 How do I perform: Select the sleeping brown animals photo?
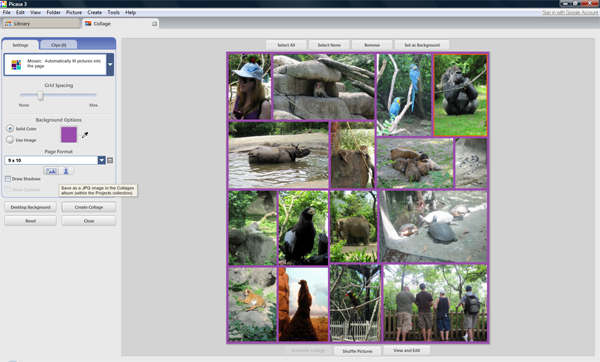[415, 163]
